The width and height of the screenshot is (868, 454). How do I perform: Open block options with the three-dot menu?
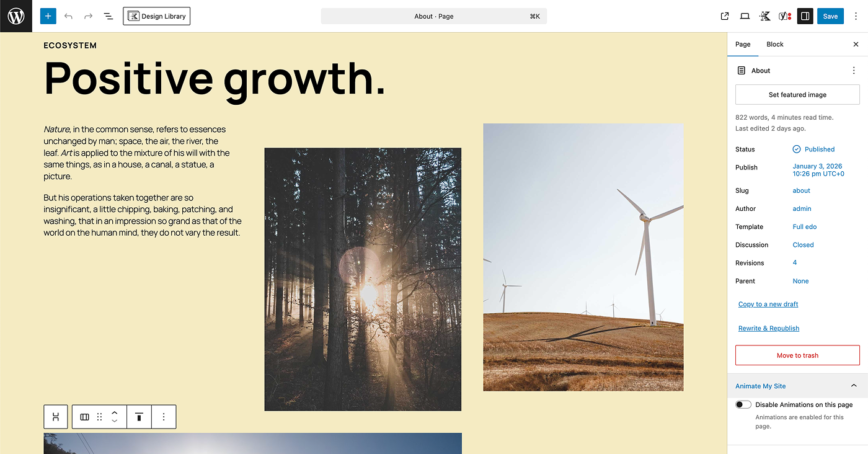coord(164,416)
